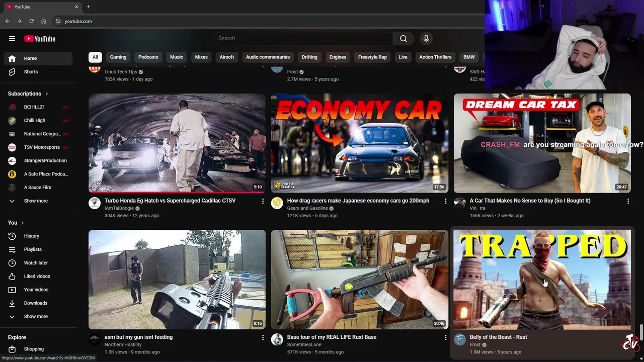Image resolution: width=644 pixels, height=362 pixels.
Task: Expand Show more under Subscriptions
Action: [x=38, y=201]
